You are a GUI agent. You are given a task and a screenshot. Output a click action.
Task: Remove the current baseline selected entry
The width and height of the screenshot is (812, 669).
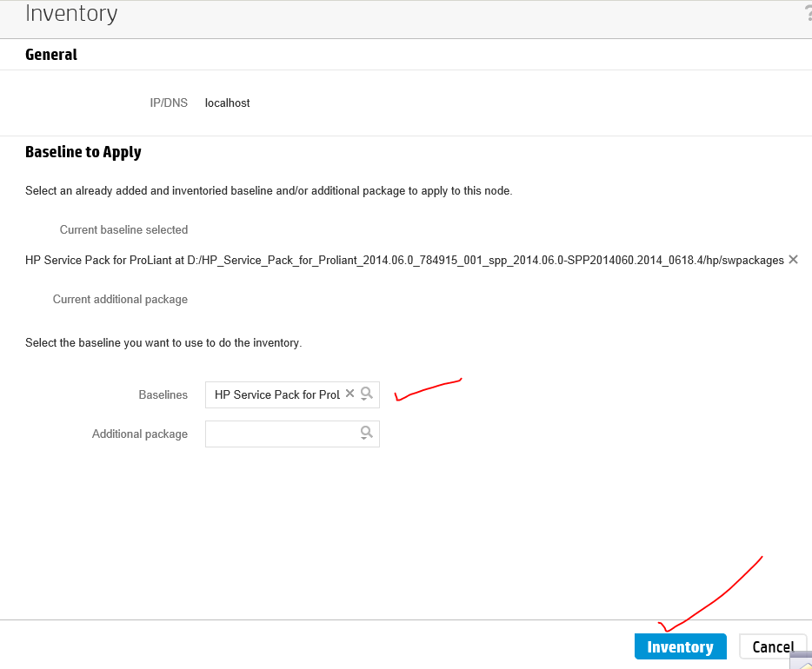click(793, 260)
